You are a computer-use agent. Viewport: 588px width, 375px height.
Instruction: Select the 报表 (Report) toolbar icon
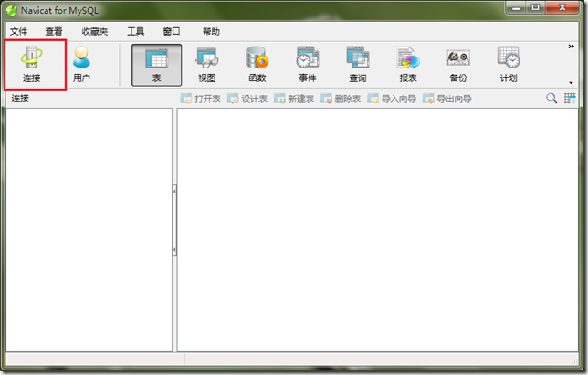[x=407, y=64]
